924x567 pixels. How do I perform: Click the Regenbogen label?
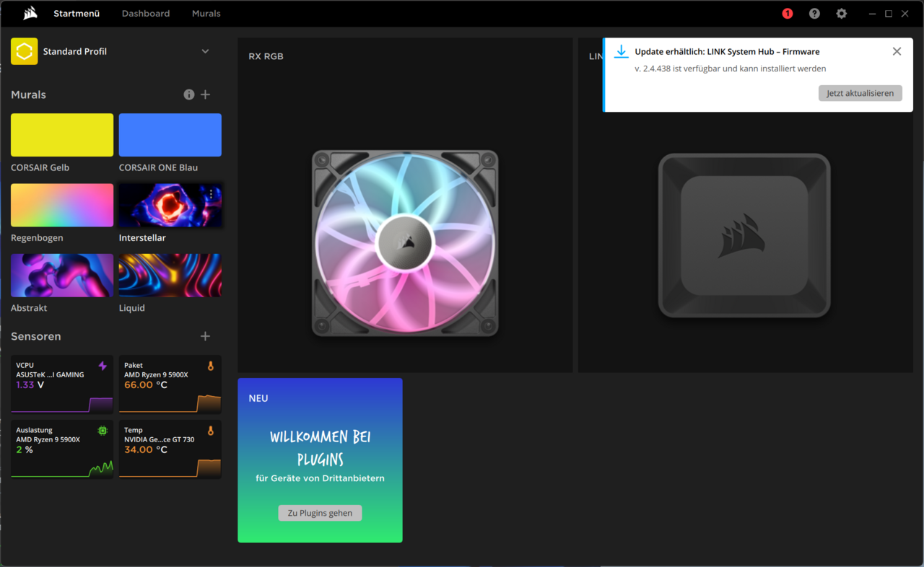(x=37, y=237)
